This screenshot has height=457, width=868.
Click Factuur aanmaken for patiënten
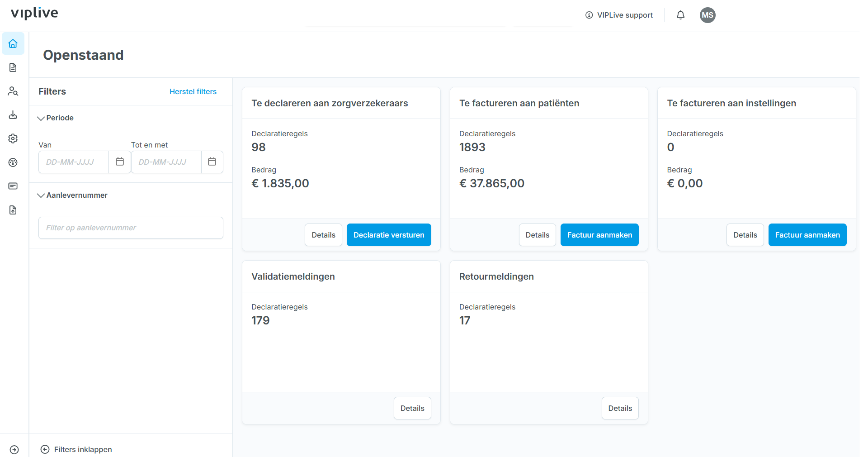599,235
